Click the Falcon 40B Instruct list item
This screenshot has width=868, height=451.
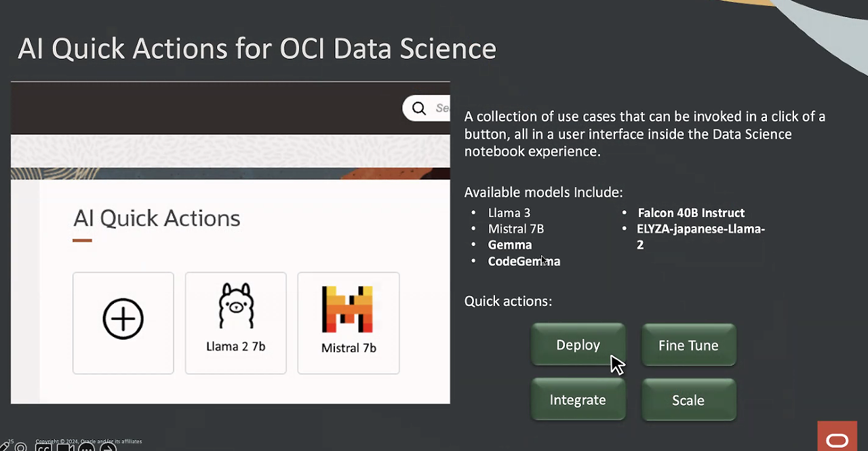(691, 213)
